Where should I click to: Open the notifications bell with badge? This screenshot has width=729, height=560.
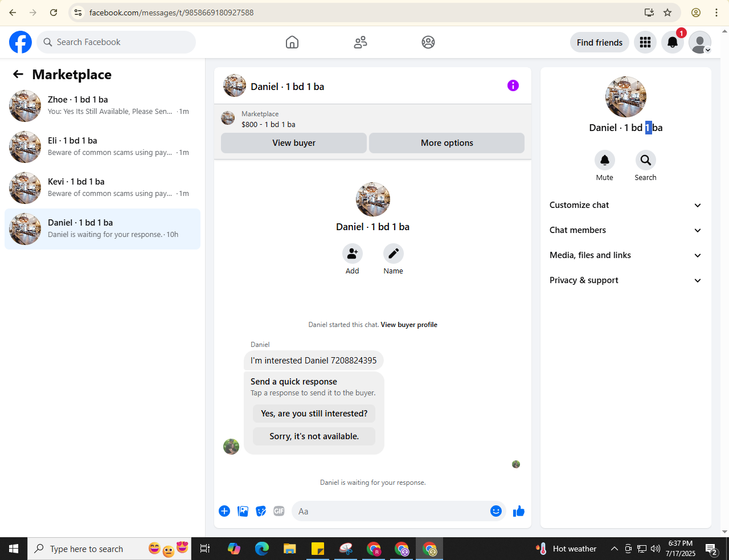coord(673,42)
